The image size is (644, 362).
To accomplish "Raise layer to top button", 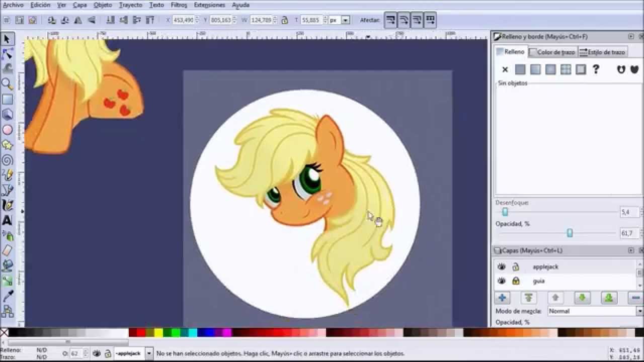I will point(528,298).
